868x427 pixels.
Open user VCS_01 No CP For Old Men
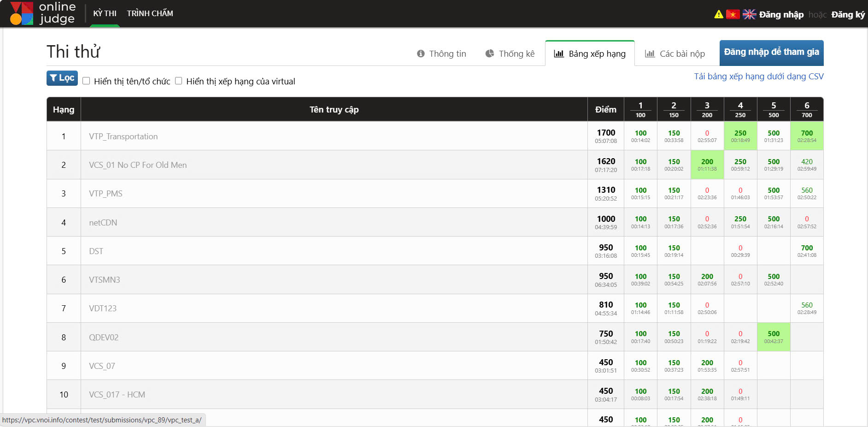point(138,165)
